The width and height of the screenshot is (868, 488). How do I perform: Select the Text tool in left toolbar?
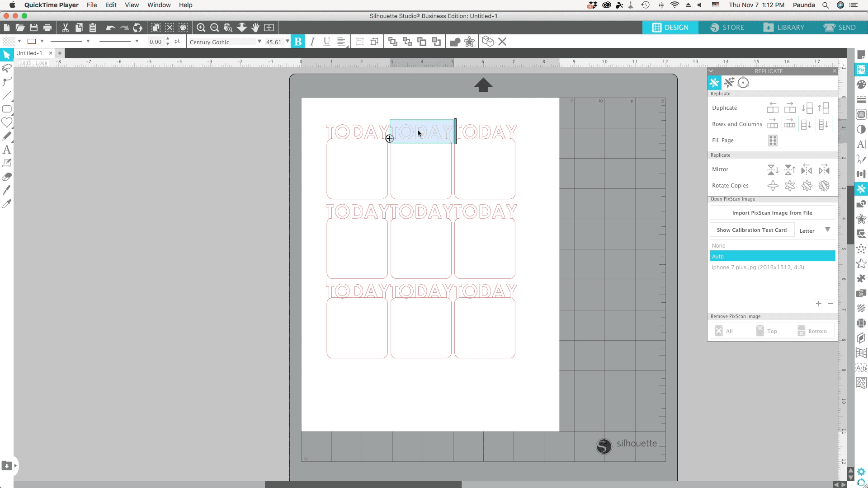pos(7,150)
